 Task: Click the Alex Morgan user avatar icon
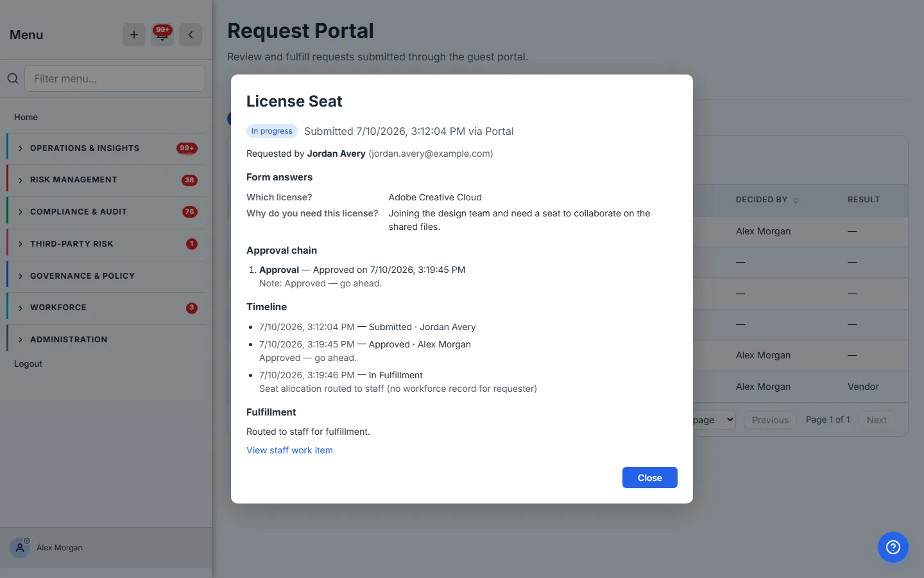point(20,548)
